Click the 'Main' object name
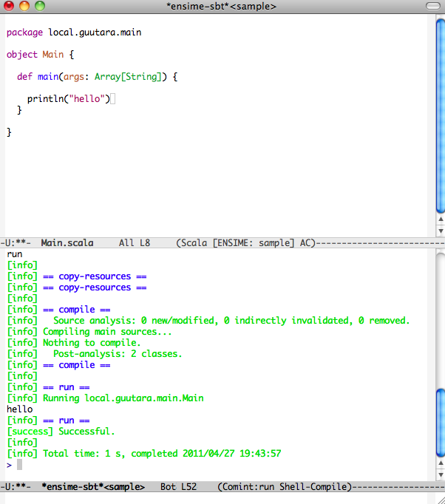The height and width of the screenshot is (504, 445). pos(53,55)
